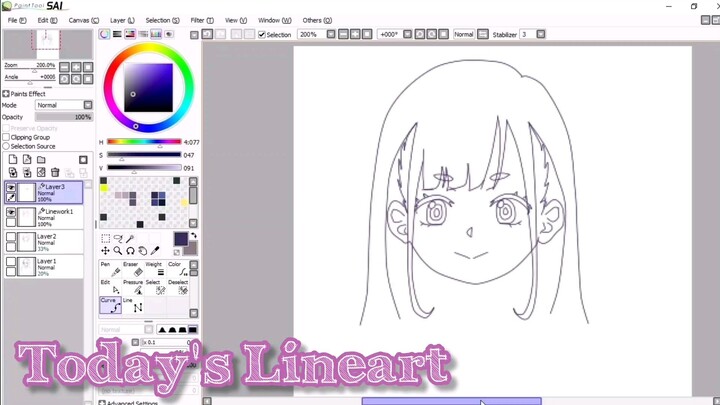Open the File menu
The image size is (720, 405).
(x=17, y=20)
